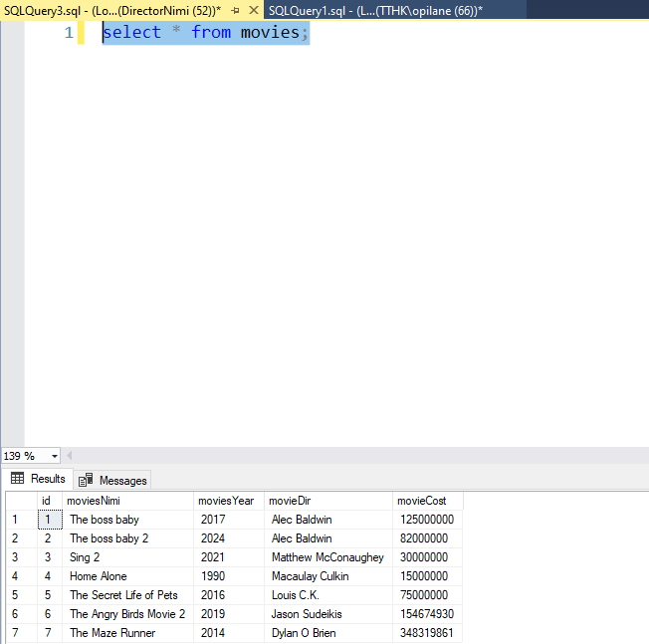Click the Results grid icon

tap(18, 479)
